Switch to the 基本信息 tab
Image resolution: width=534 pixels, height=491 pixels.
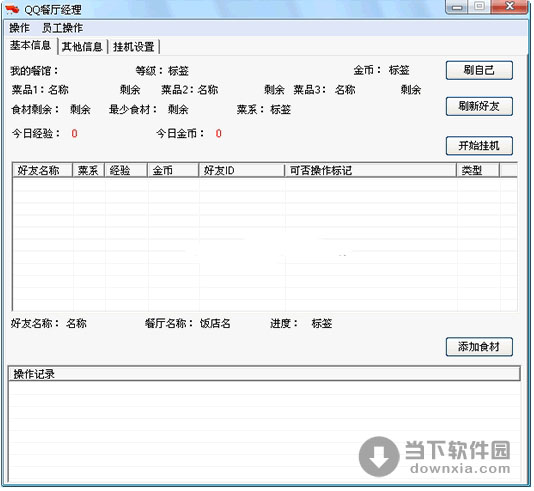coord(30,45)
